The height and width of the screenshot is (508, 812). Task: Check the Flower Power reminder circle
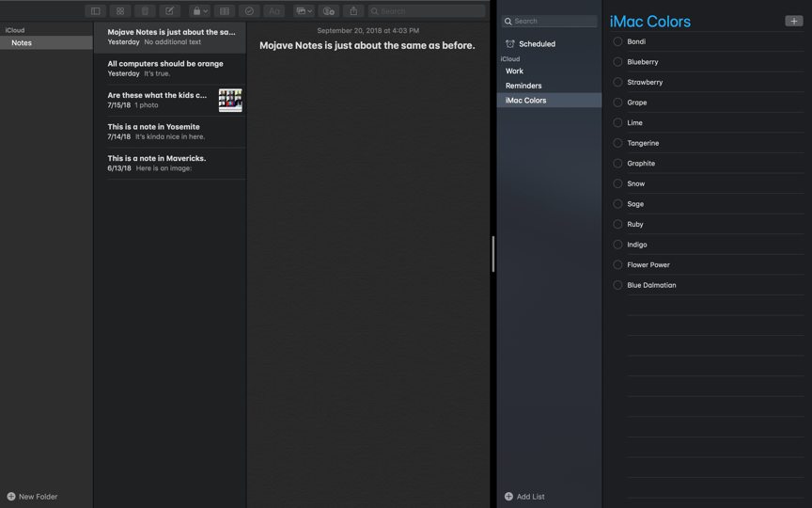tap(617, 264)
